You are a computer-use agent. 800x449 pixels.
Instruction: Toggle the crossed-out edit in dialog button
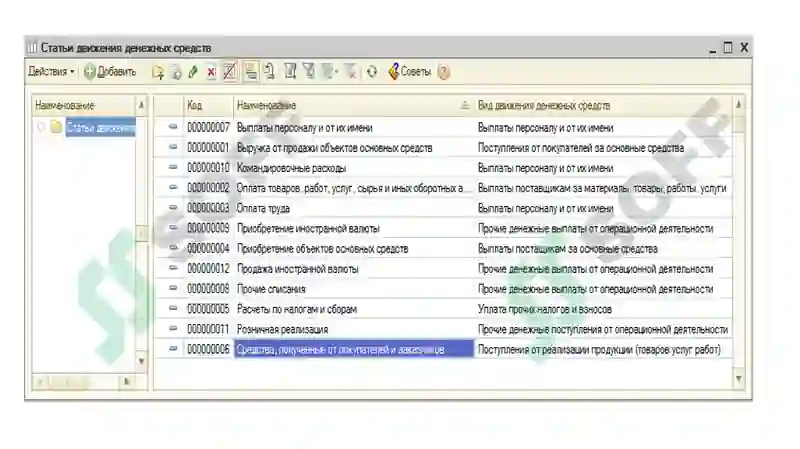click(x=230, y=72)
